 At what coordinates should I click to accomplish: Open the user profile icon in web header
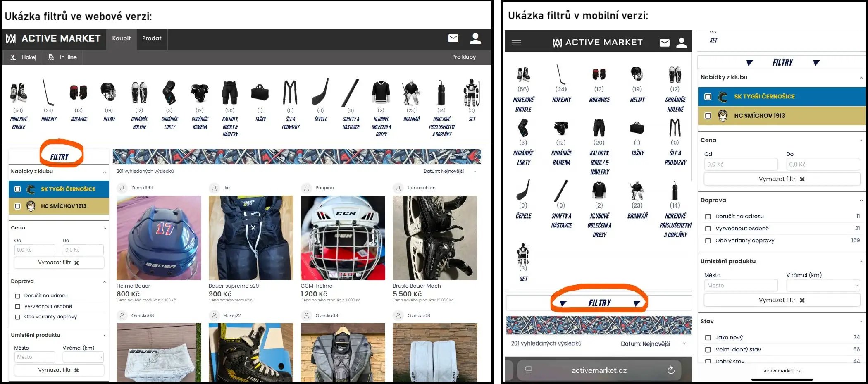(x=475, y=38)
